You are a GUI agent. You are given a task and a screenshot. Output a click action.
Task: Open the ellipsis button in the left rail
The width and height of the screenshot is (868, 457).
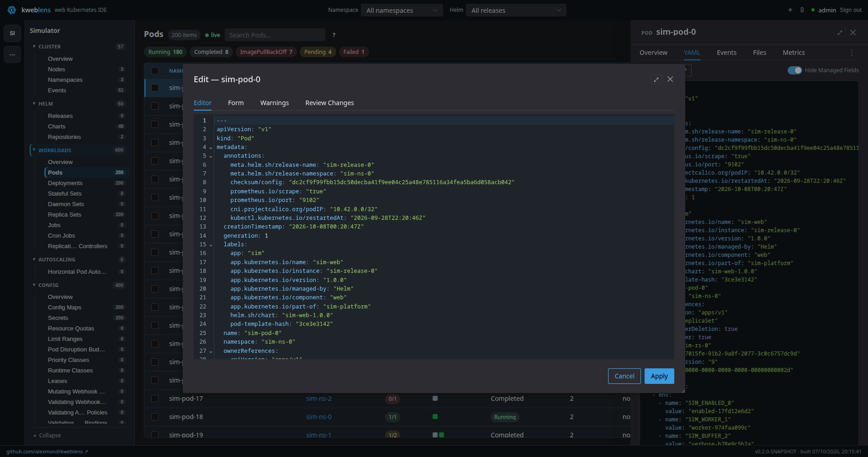point(12,54)
